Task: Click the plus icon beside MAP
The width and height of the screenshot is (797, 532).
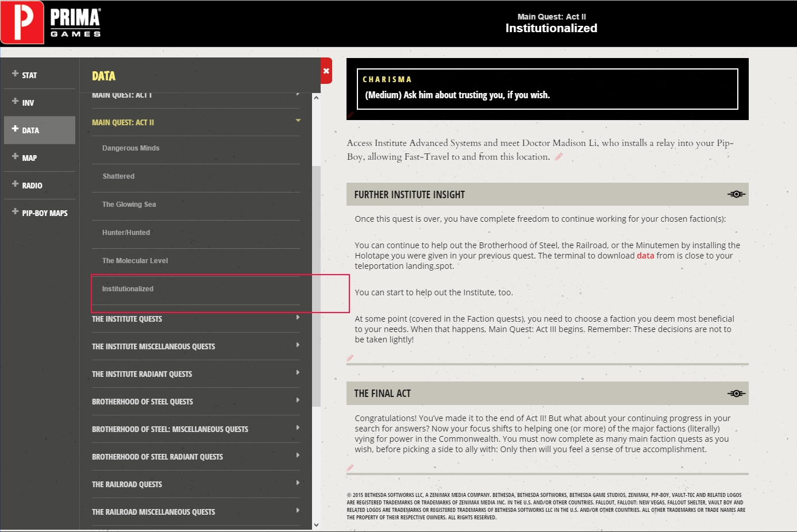Action: [16, 156]
